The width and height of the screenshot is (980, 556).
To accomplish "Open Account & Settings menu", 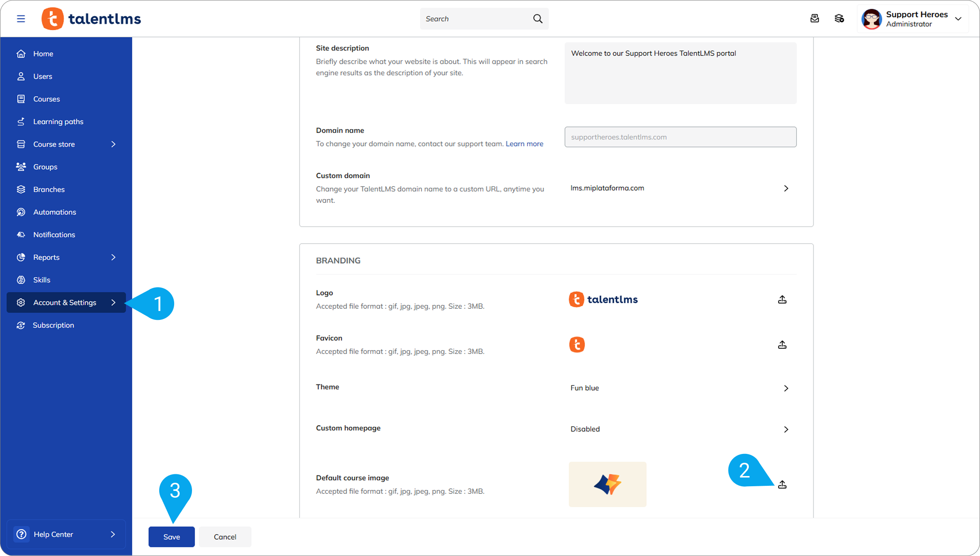I will 65,302.
